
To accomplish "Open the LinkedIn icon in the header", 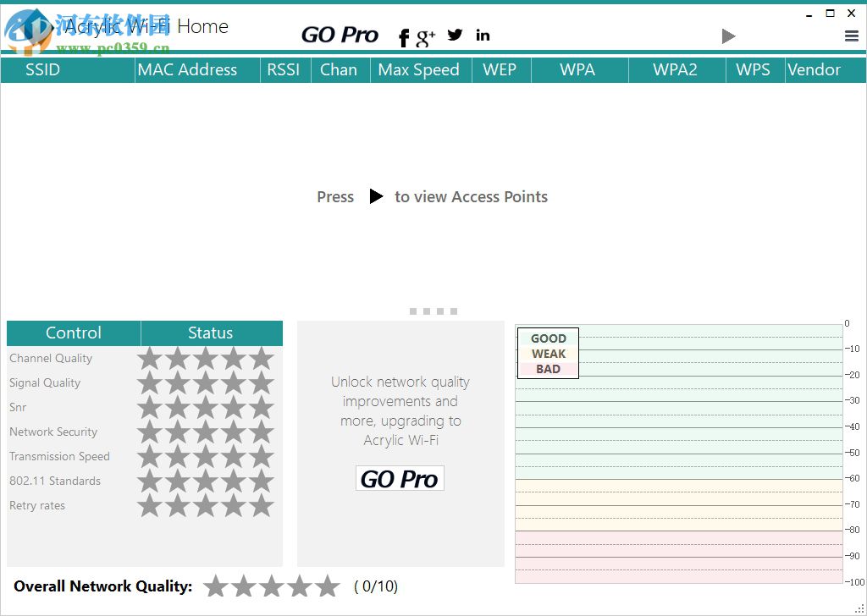I will coord(482,35).
